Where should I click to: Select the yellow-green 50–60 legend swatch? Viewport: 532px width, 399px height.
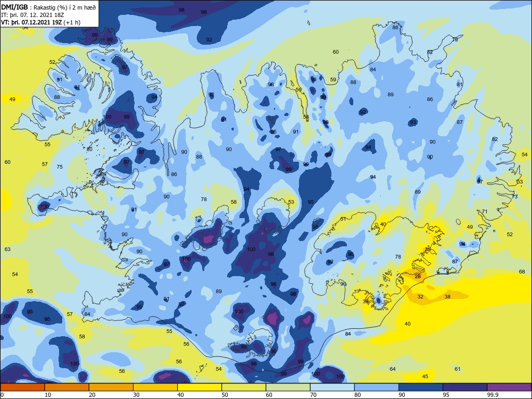coord(244,387)
